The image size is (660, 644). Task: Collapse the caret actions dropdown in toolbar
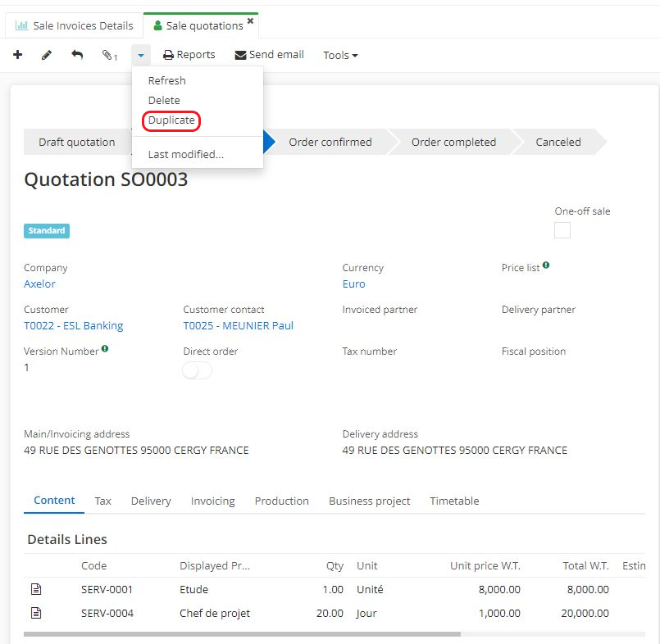tap(141, 56)
